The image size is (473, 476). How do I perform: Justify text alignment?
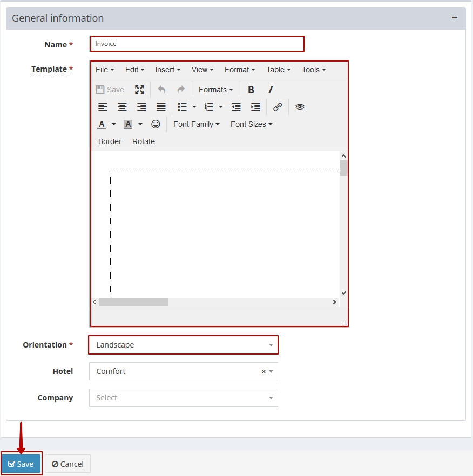point(161,107)
